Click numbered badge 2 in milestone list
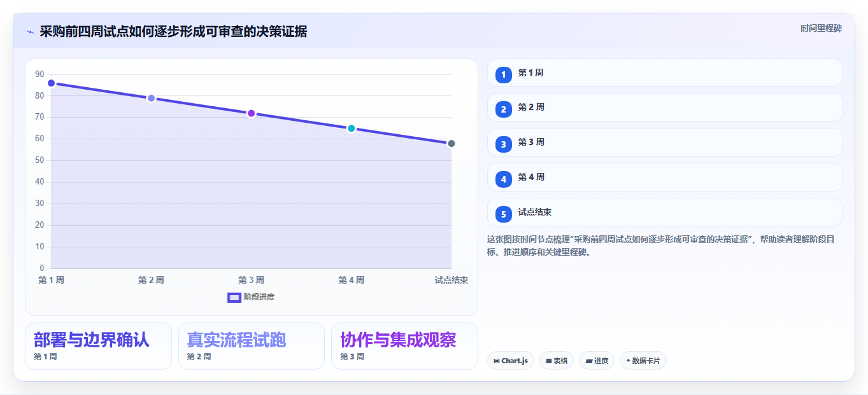 tap(504, 109)
